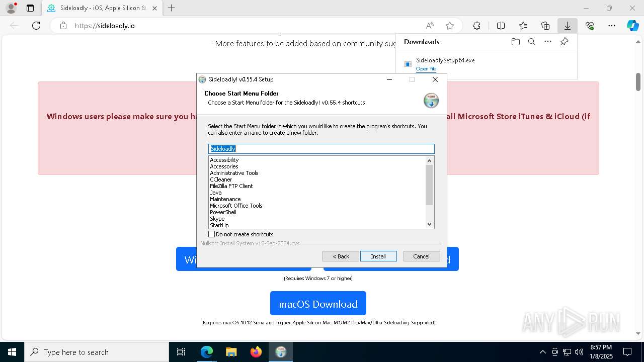Open a new browser tab
Viewport: 644px width, 362px height.
pos(171,8)
